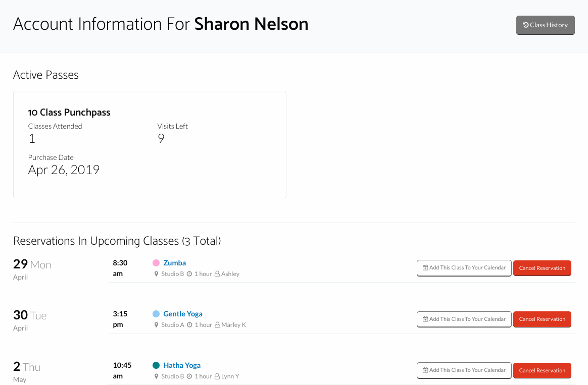Click the clock icon in Zumba row
The width and height of the screenshot is (588, 385).
point(189,274)
